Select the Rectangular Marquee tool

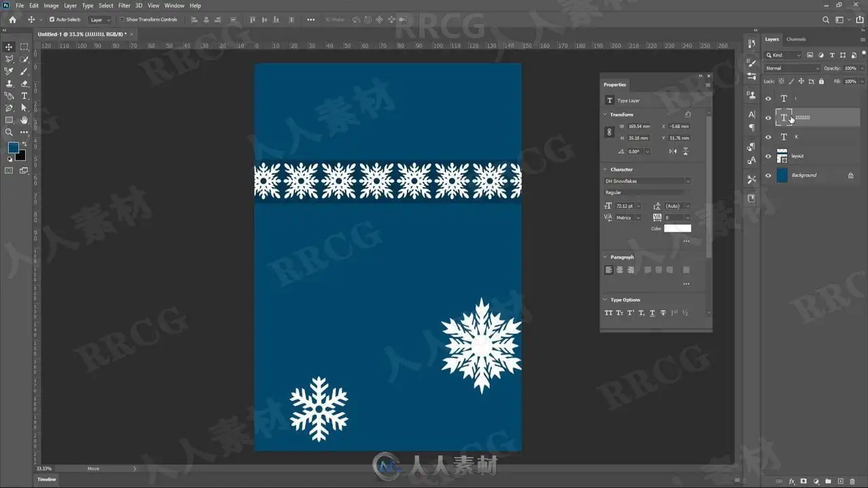click(x=24, y=47)
